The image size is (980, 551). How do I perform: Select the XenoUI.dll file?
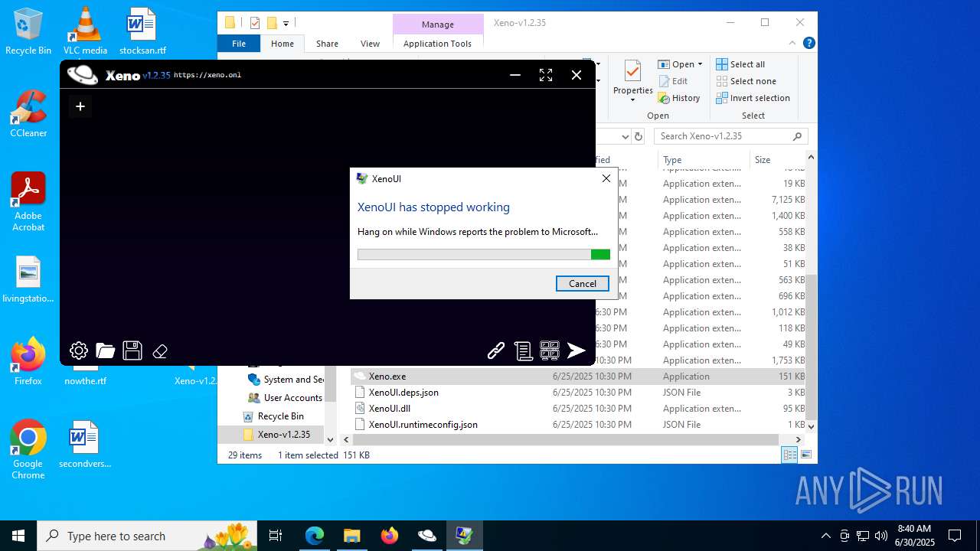(579, 409)
